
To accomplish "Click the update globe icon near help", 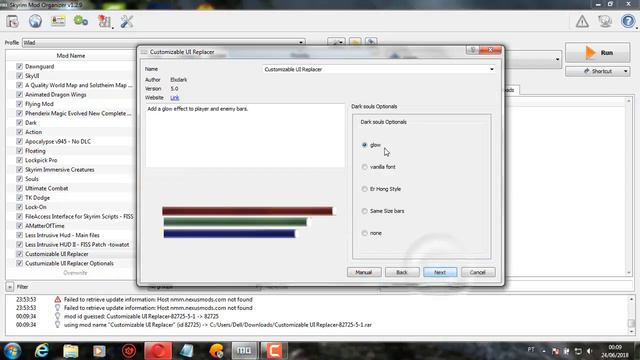I will pyautogui.click(x=605, y=21).
